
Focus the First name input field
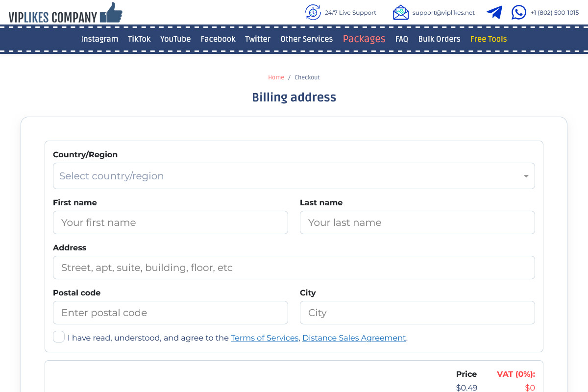click(x=171, y=222)
